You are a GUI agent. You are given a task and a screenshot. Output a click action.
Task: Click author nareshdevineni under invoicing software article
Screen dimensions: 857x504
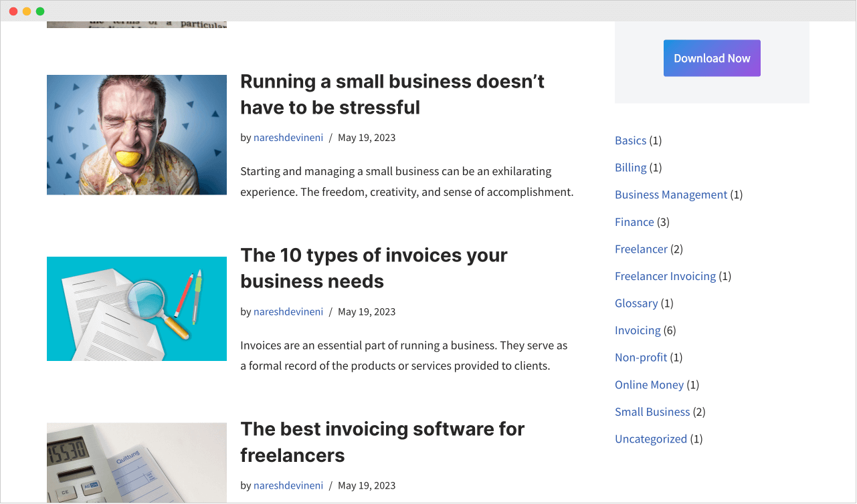288,485
